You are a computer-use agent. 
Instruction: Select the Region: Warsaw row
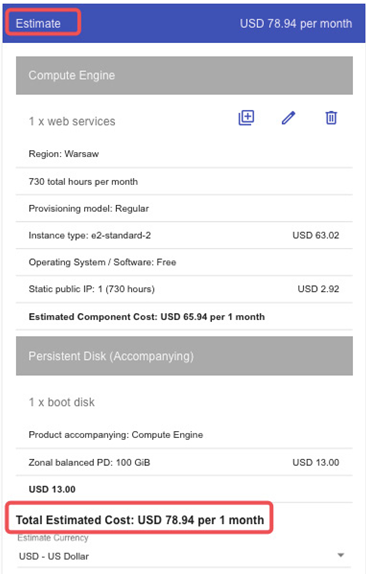pos(184,154)
